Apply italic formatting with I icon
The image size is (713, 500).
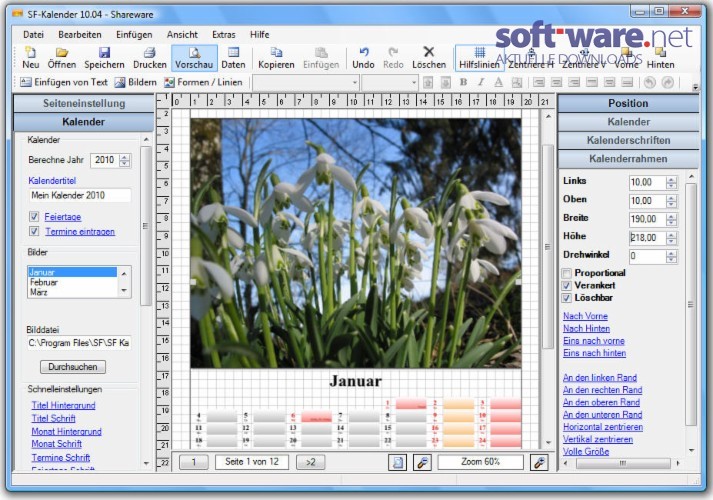coord(481,82)
